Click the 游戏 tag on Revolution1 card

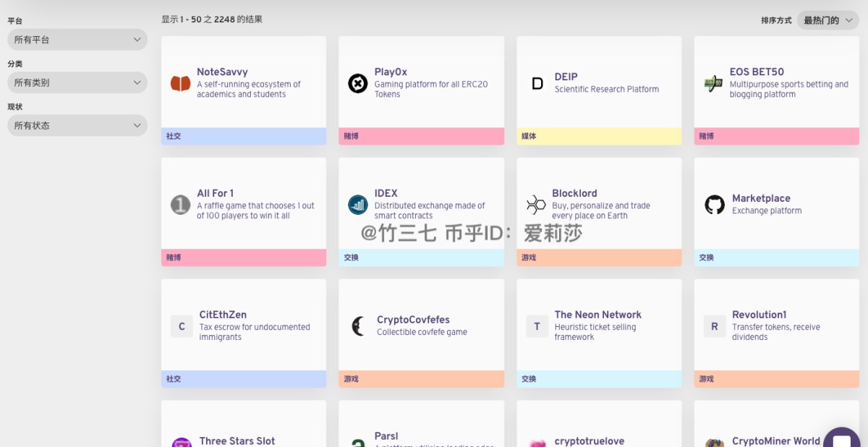[x=777, y=379]
